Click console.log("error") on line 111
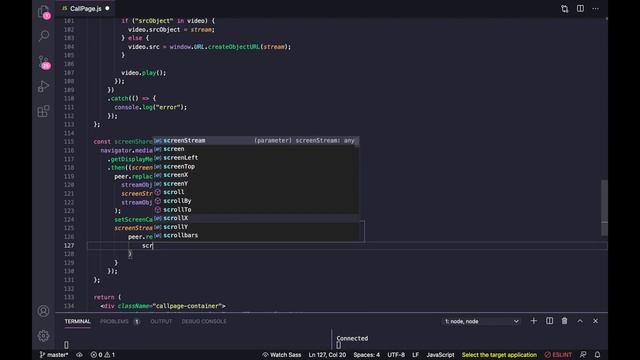640x360 pixels. [x=151, y=107]
